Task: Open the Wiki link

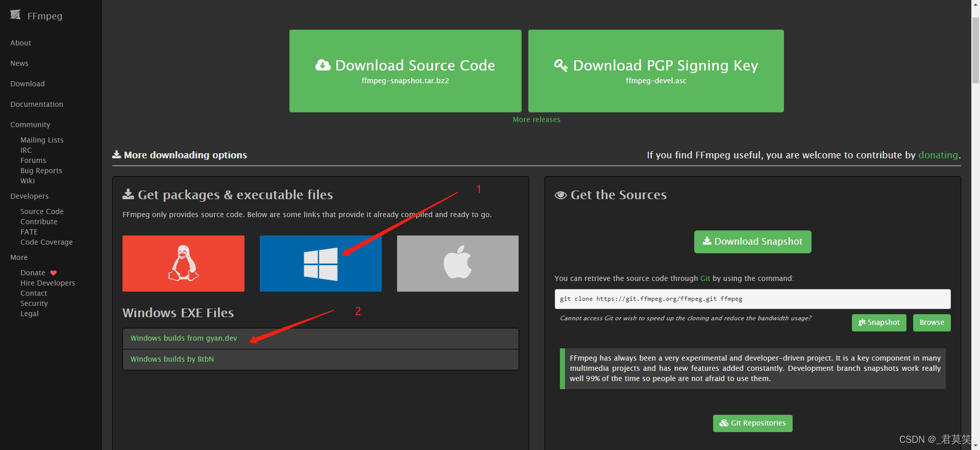Action: pyautogui.click(x=28, y=181)
